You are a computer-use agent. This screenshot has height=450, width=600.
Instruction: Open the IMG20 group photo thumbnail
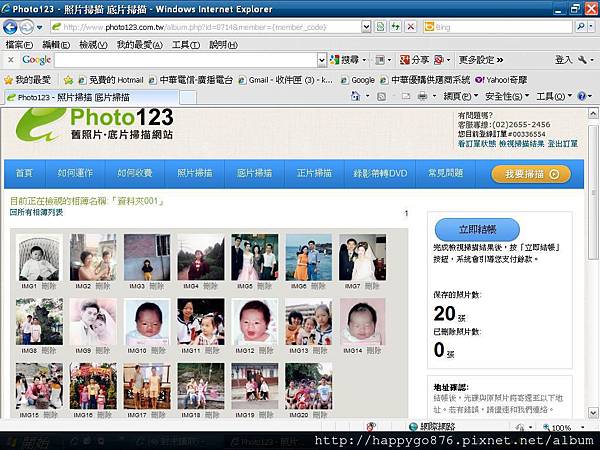click(x=308, y=386)
